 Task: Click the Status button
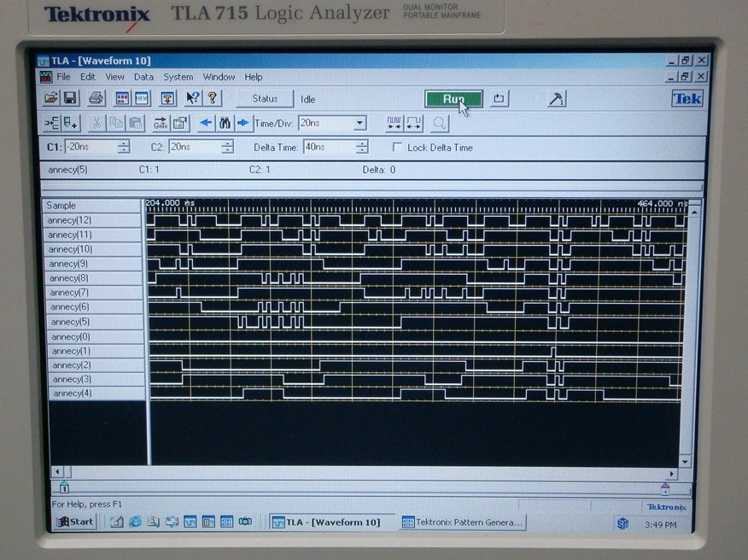[x=265, y=99]
